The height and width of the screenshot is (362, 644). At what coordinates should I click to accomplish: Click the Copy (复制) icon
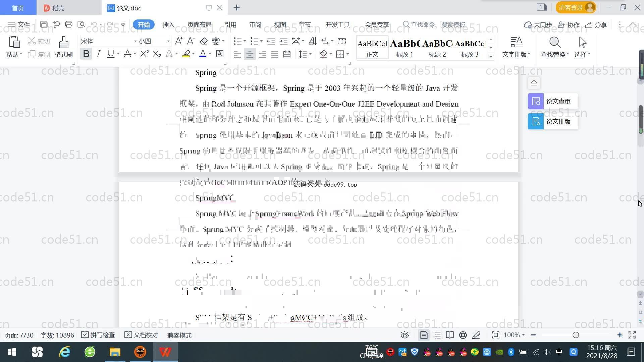[x=32, y=54]
